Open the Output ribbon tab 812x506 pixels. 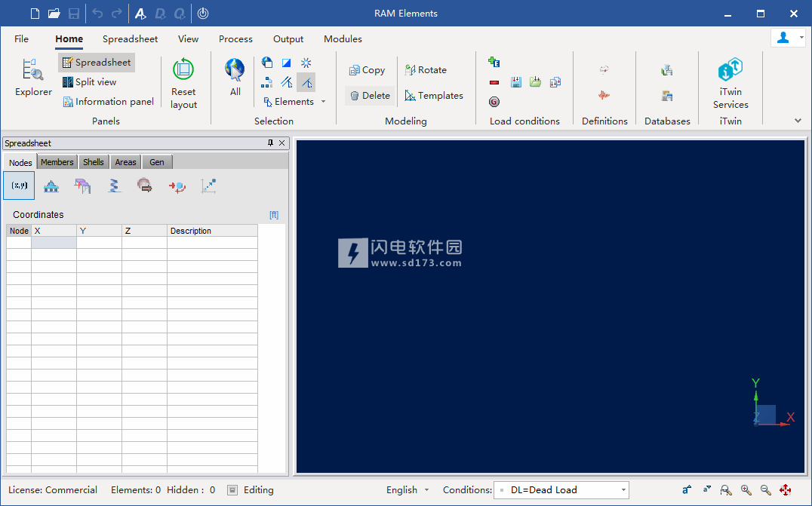(288, 38)
